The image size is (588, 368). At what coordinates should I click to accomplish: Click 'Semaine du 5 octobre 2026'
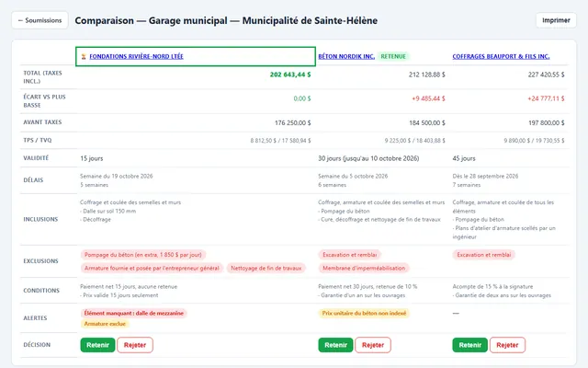353,176
